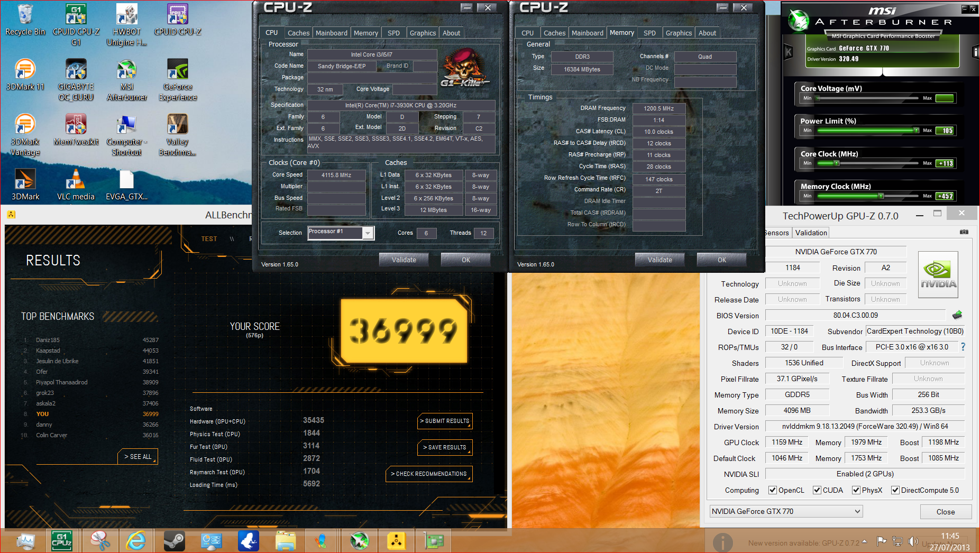Click the Power Limit 105 value field
980x553 pixels.
point(945,131)
